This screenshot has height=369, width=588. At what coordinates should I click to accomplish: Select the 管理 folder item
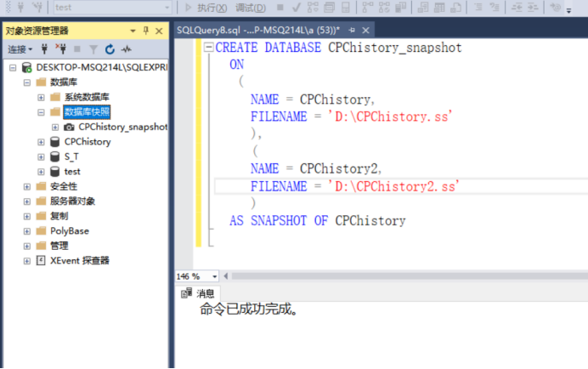tap(59, 246)
